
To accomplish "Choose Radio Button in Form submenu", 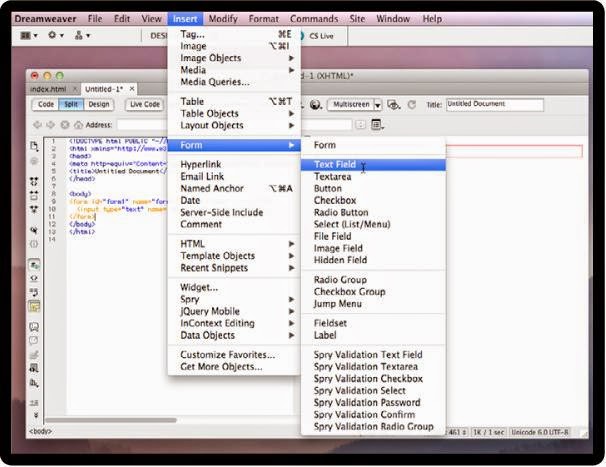I will click(373, 213).
